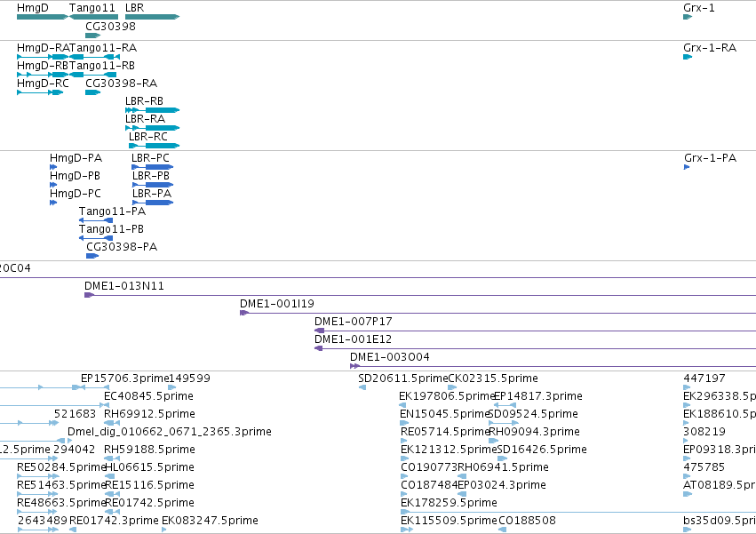The height and width of the screenshot is (534, 756).
Task: Click BAC clone DME1-007P17
Action: 353,322
